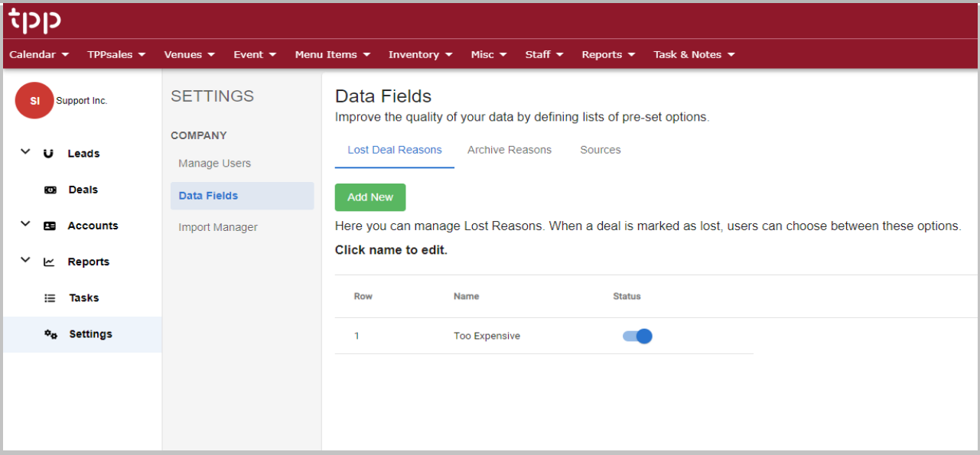Open the Inventory dropdown menu
This screenshot has height=455, width=980.
point(420,54)
